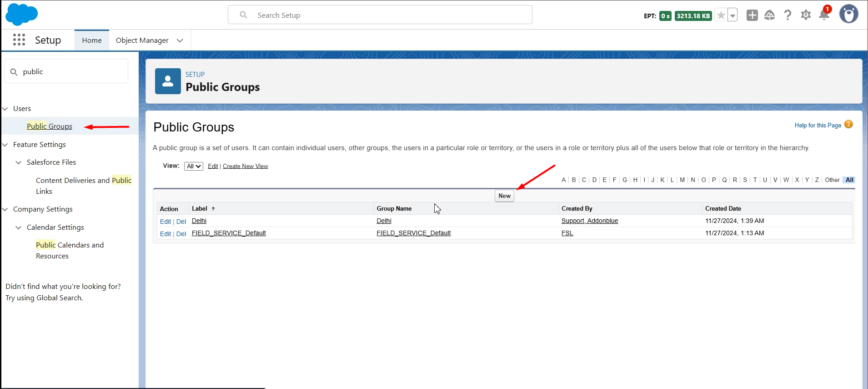Image resolution: width=868 pixels, height=389 pixels.
Task: Open the Delhi label link
Action: [199, 221]
